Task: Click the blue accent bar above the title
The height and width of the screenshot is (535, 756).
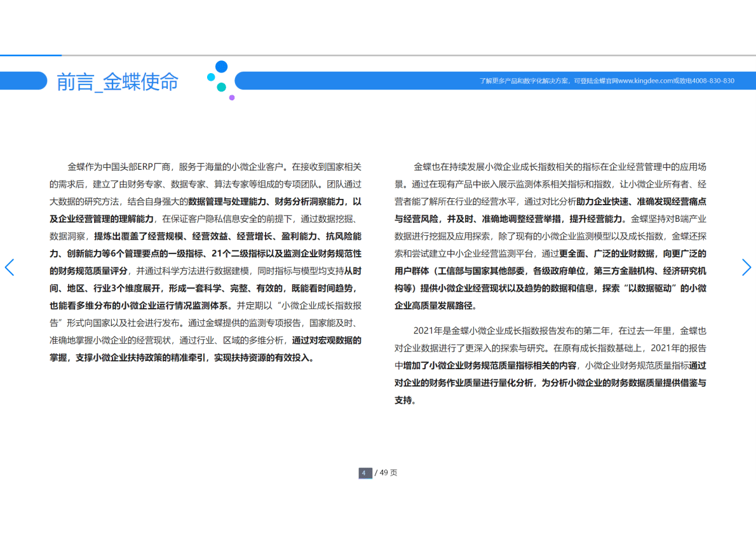Action: [31, 56]
